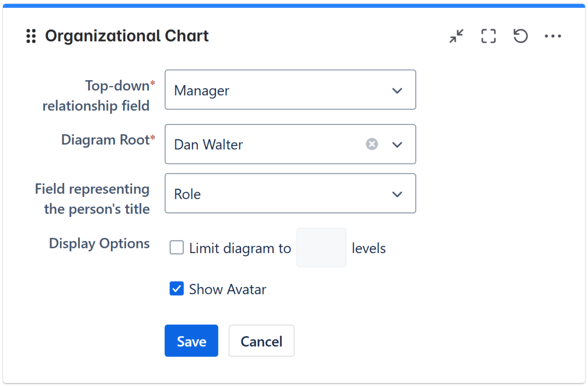Open the gadget in full screen view

point(488,36)
